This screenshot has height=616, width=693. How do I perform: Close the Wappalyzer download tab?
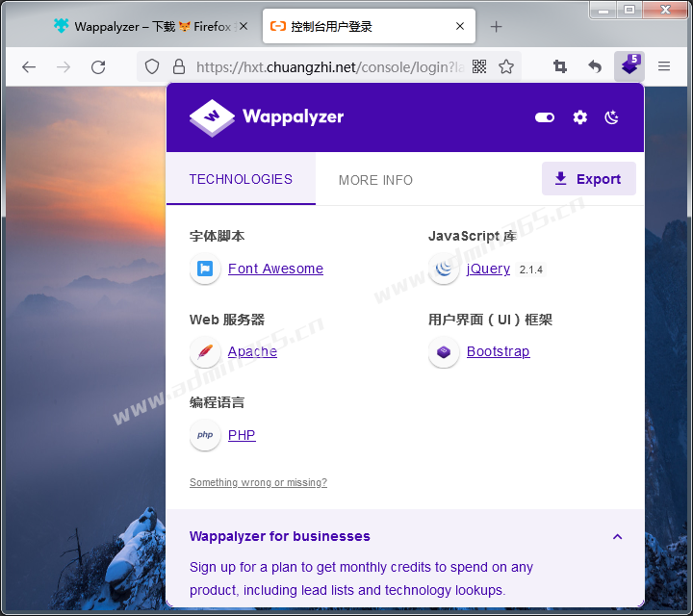click(x=244, y=27)
